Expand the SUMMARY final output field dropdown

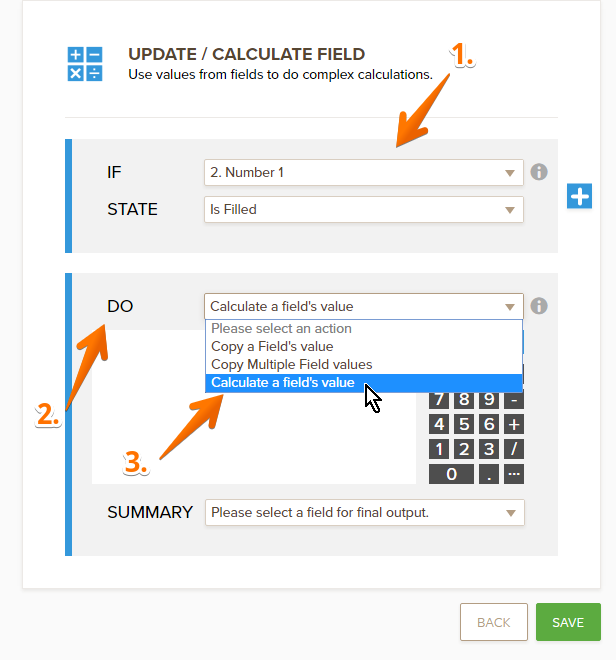click(x=364, y=513)
